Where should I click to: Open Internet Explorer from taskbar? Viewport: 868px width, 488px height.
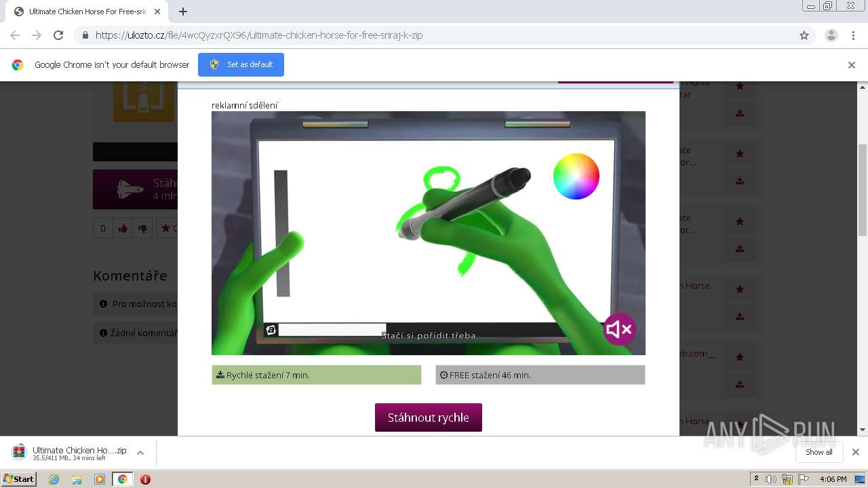click(x=54, y=479)
